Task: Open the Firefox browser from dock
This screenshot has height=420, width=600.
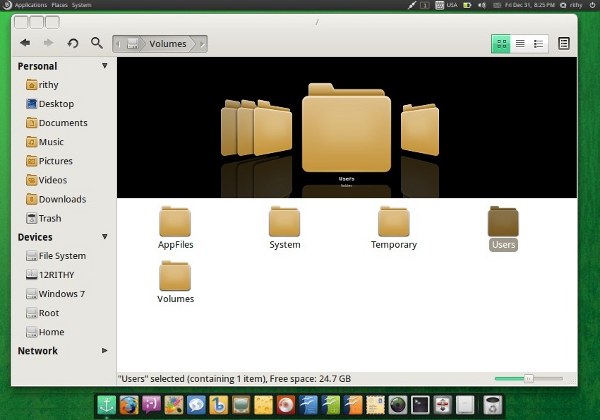Action: pos(129,404)
